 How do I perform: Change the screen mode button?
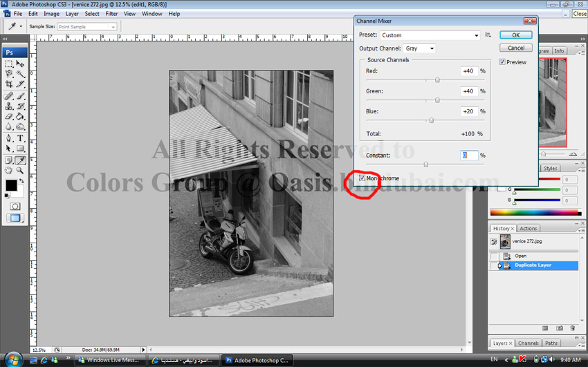15,218
